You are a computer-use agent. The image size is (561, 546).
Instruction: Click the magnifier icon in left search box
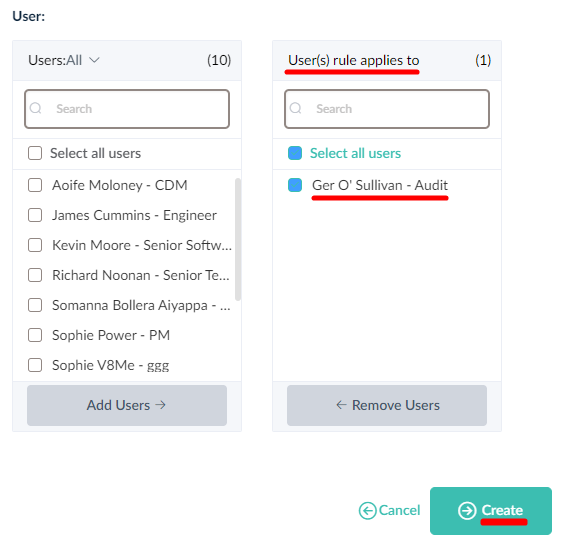[35, 108]
